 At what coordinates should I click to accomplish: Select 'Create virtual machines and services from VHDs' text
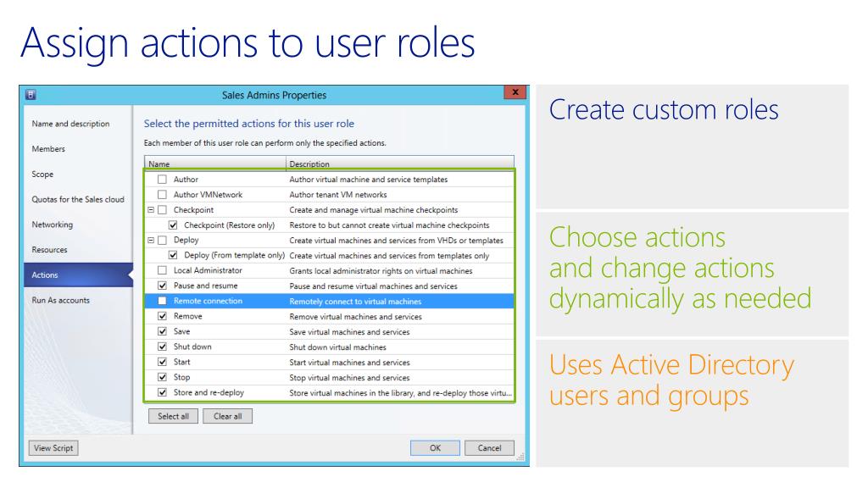coord(397,240)
